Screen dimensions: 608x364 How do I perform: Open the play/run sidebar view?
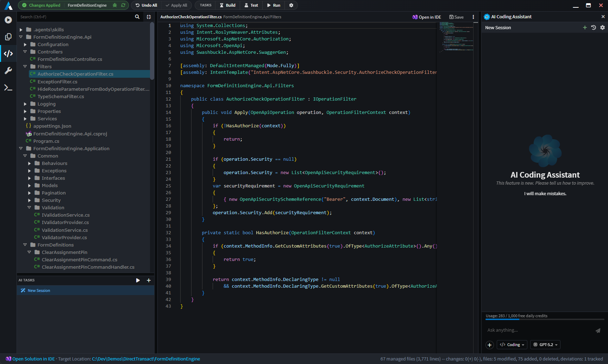[x=8, y=20]
